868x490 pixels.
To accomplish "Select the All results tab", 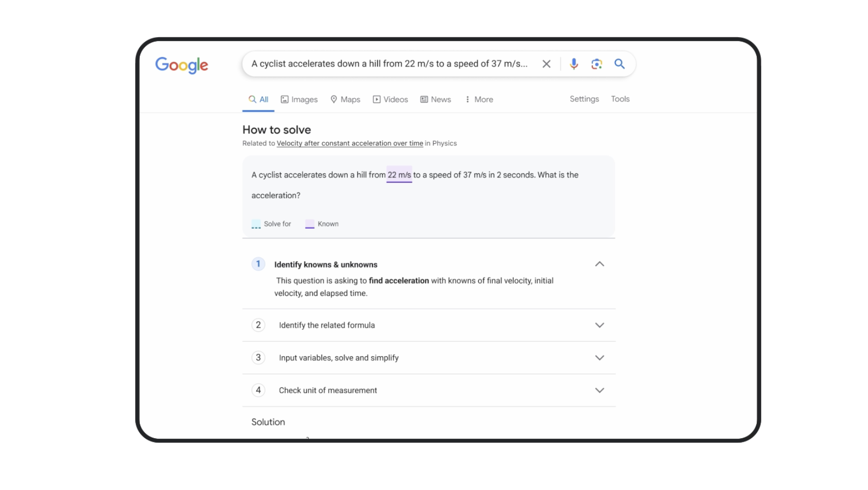I will tap(258, 100).
